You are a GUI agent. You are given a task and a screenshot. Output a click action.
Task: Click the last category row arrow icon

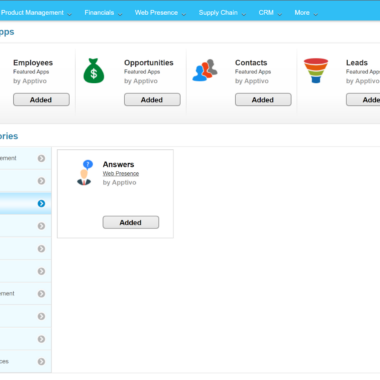41,361
